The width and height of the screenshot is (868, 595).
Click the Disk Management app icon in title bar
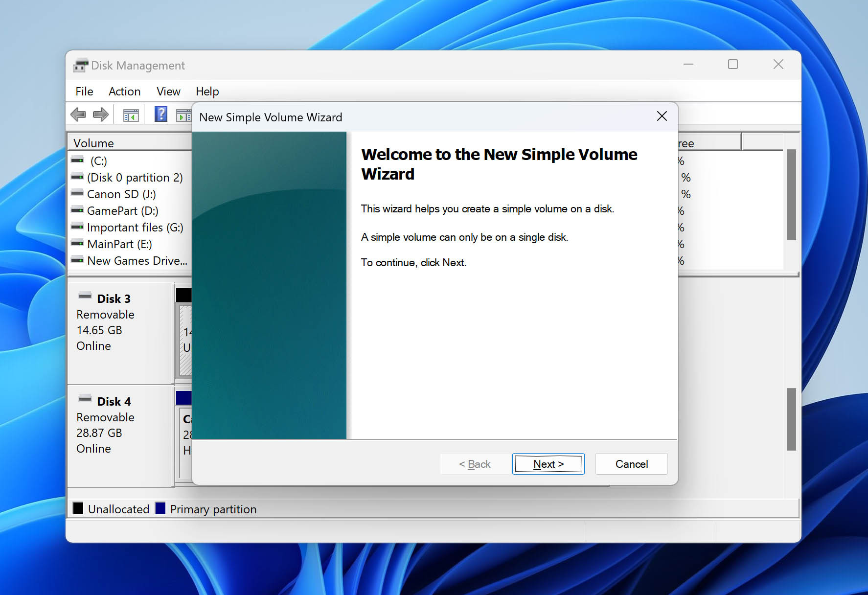pos(81,66)
